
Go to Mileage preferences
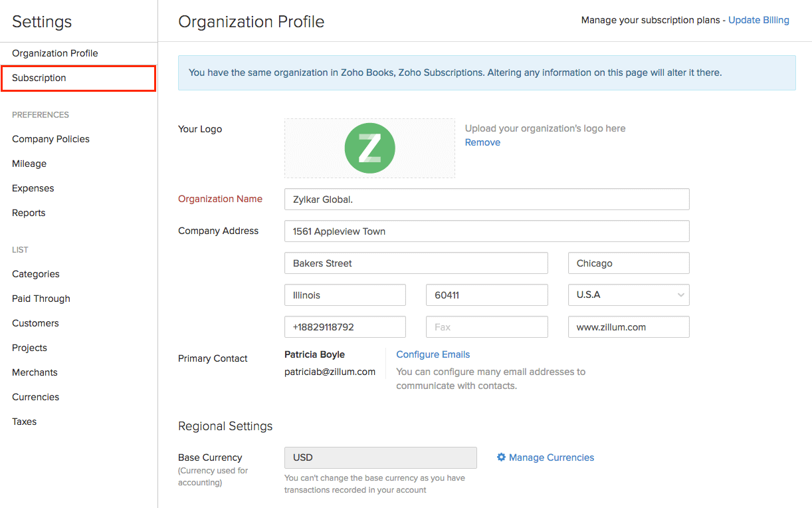[x=29, y=164]
